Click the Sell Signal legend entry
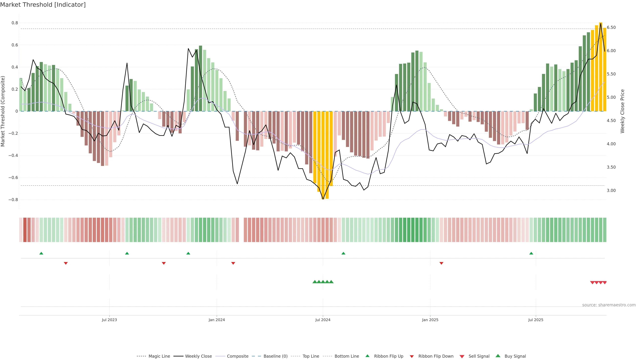Screen dimensions: 644x362 coord(479,356)
